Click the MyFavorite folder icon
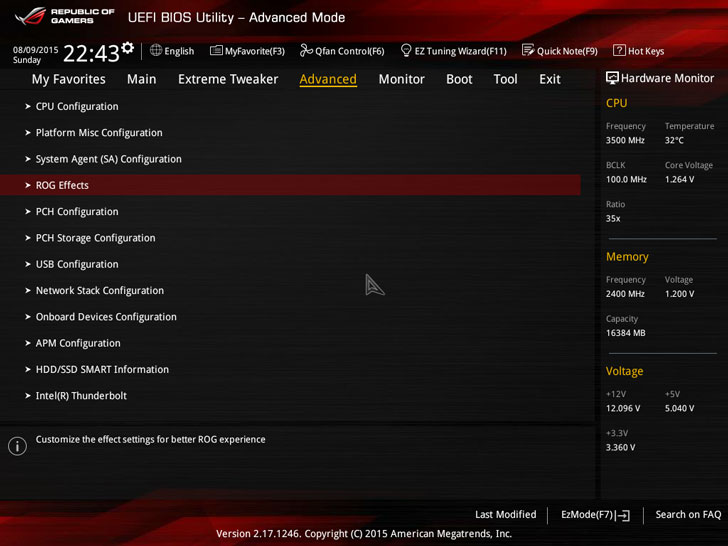 216,50
